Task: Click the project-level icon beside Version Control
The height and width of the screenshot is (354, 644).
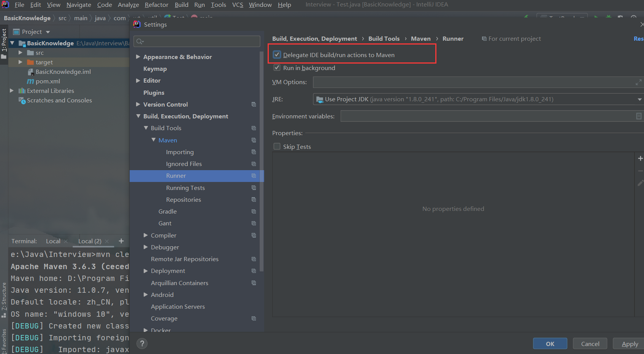Action: pyautogui.click(x=254, y=104)
